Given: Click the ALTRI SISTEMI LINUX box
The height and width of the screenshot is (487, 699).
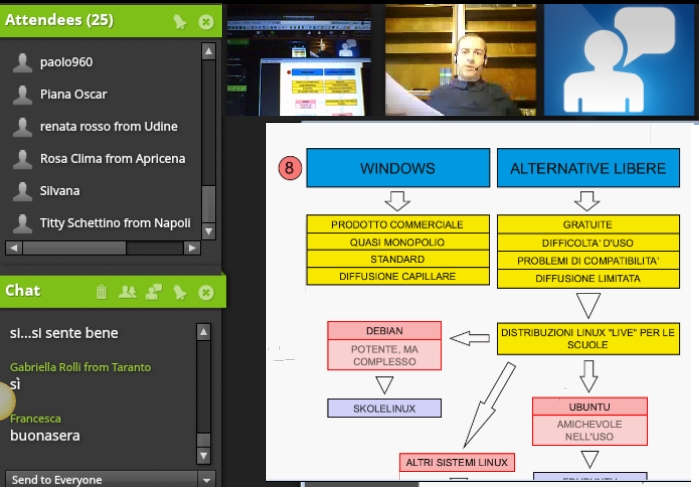Looking at the screenshot, I should click(457, 462).
